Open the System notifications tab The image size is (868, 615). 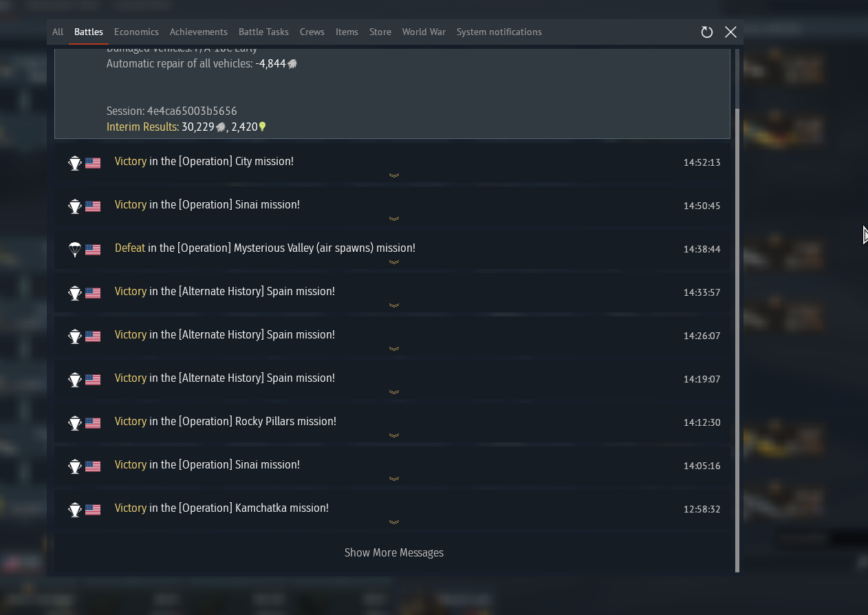pos(499,32)
